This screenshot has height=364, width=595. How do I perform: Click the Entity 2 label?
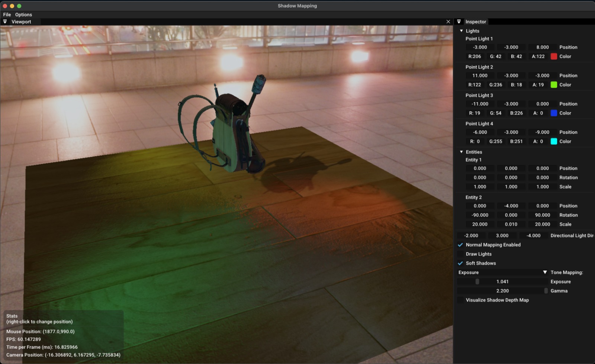(474, 197)
